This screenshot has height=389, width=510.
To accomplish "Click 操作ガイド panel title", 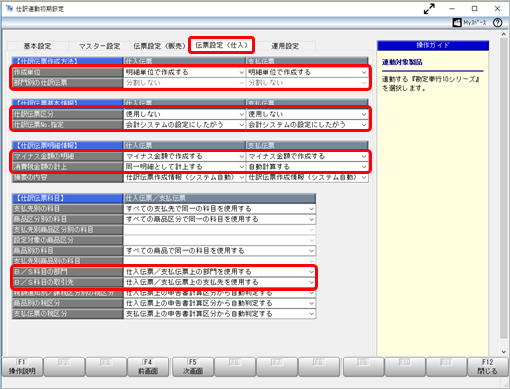I will coord(433,45).
